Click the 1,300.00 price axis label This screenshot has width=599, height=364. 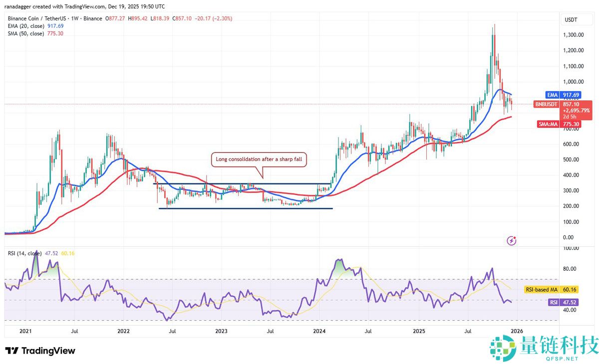(574, 35)
